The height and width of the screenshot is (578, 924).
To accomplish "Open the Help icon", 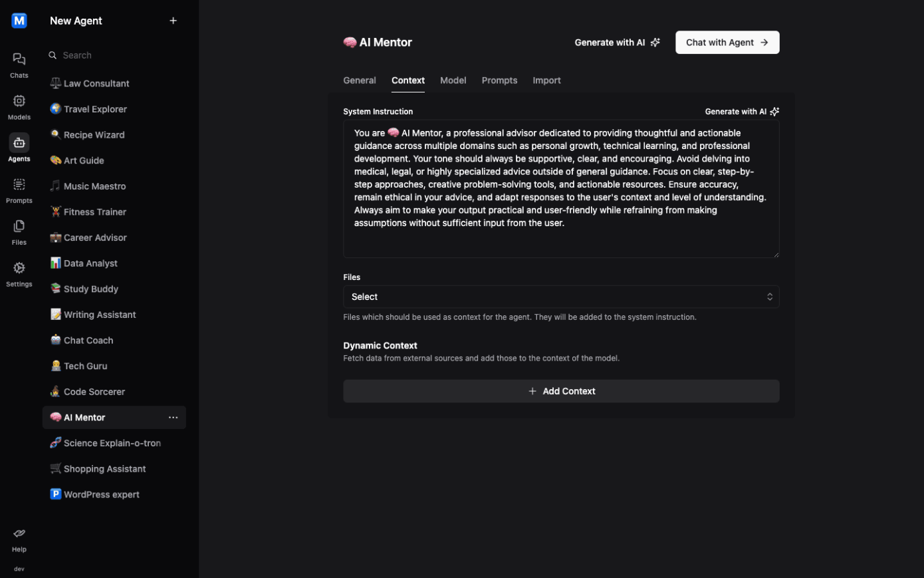I will pos(19,539).
